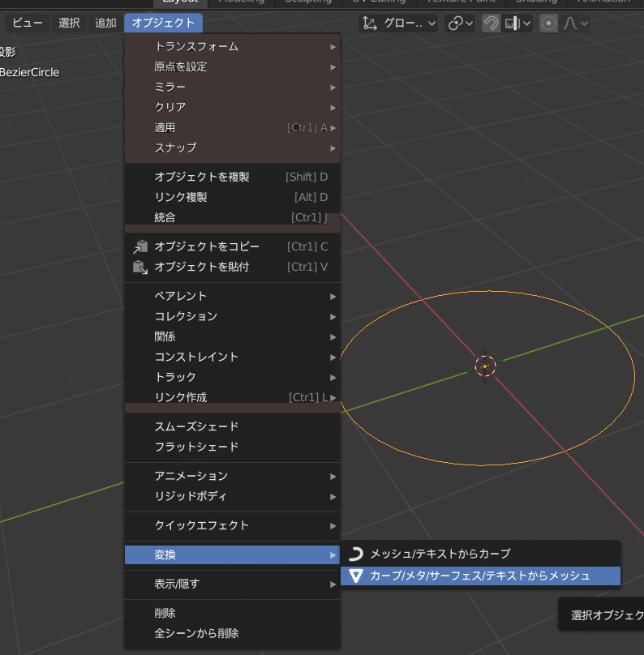The width and height of the screenshot is (644, 655).
Task: Open the コンストレイント submenu
Action: point(232,357)
